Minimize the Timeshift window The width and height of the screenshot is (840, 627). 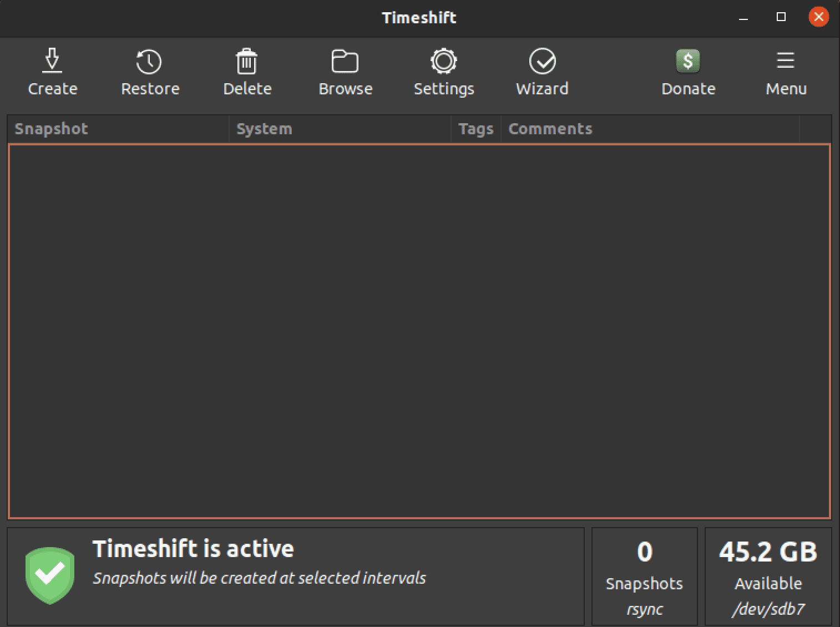(743, 18)
